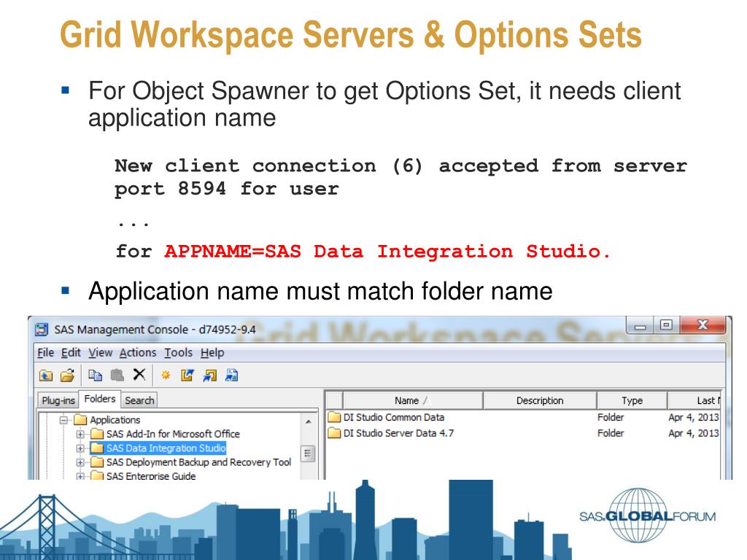Image resolution: width=747 pixels, height=560 pixels.
Task: Sort by the Description column header
Action: (x=540, y=400)
